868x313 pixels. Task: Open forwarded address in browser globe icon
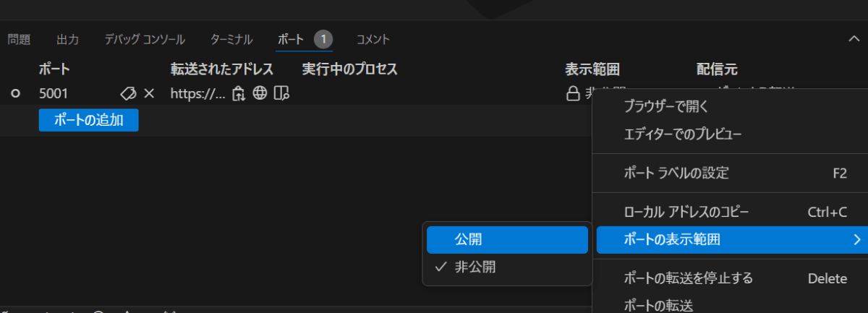(x=260, y=93)
